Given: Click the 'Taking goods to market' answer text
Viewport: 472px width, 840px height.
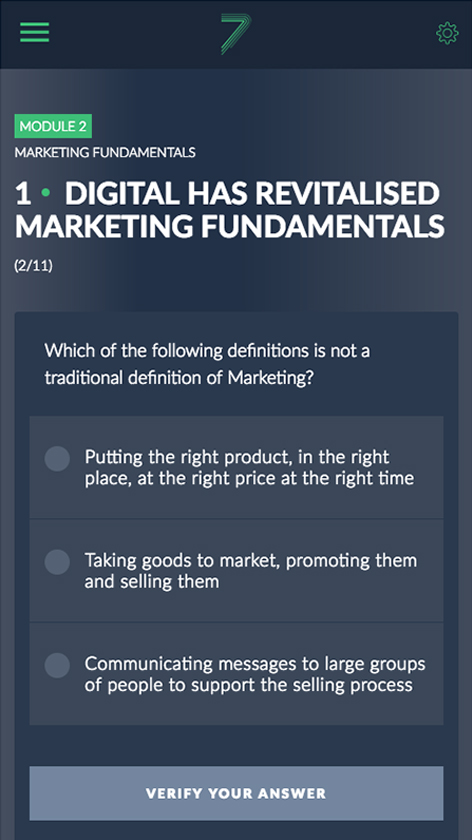Looking at the screenshot, I should (x=250, y=571).
